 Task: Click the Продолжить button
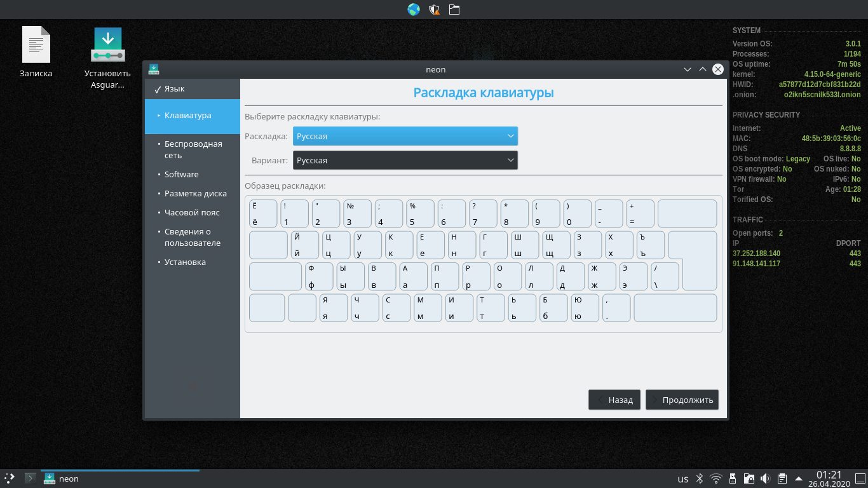(682, 400)
